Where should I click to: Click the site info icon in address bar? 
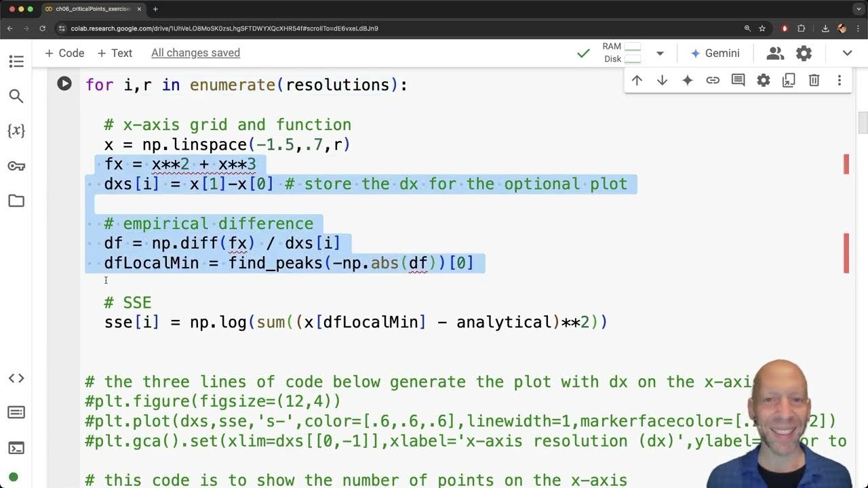[61, 28]
